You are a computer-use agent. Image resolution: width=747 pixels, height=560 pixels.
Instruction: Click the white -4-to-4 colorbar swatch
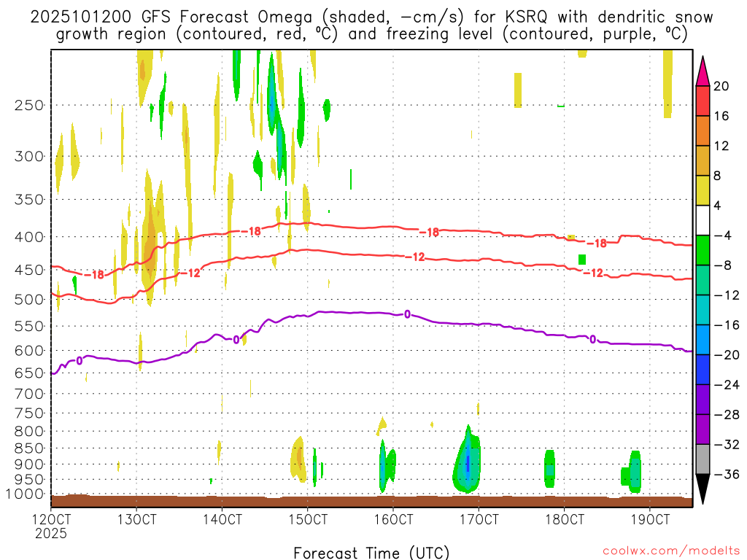703,220
